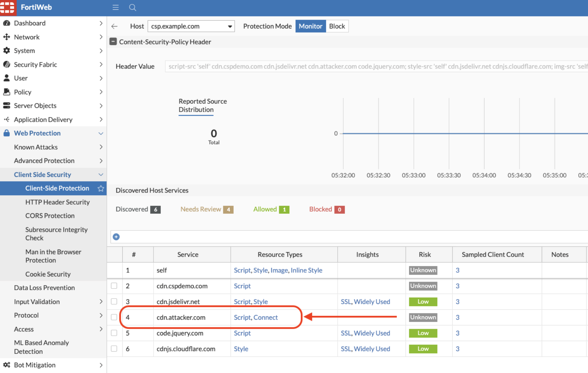Click the Security Fabric icon

(7, 64)
